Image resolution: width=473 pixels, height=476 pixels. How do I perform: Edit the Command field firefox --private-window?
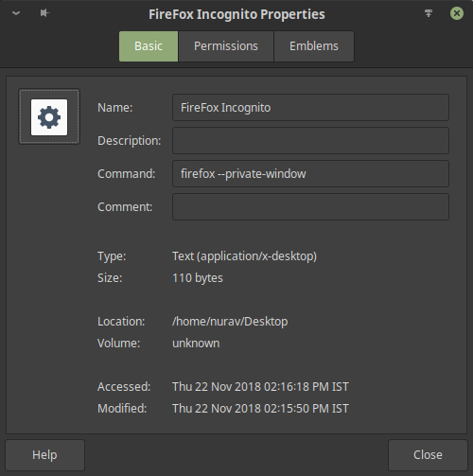tap(310, 174)
